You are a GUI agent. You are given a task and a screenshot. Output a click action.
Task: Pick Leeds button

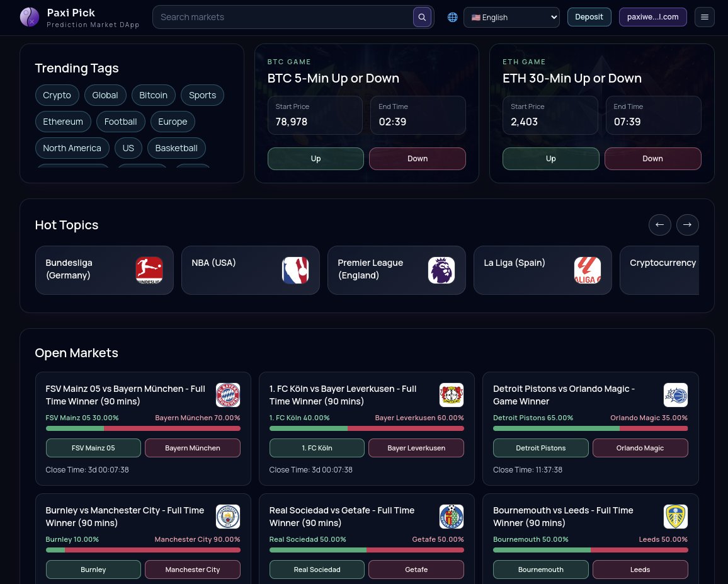click(x=640, y=570)
